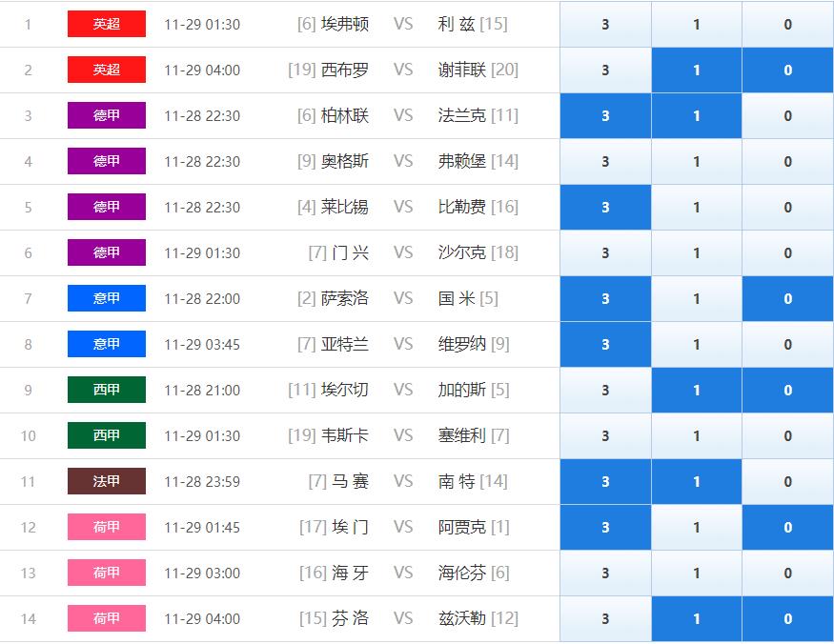Click kickoff time 11-28 23:59
The height and width of the screenshot is (644, 834).
202,482
